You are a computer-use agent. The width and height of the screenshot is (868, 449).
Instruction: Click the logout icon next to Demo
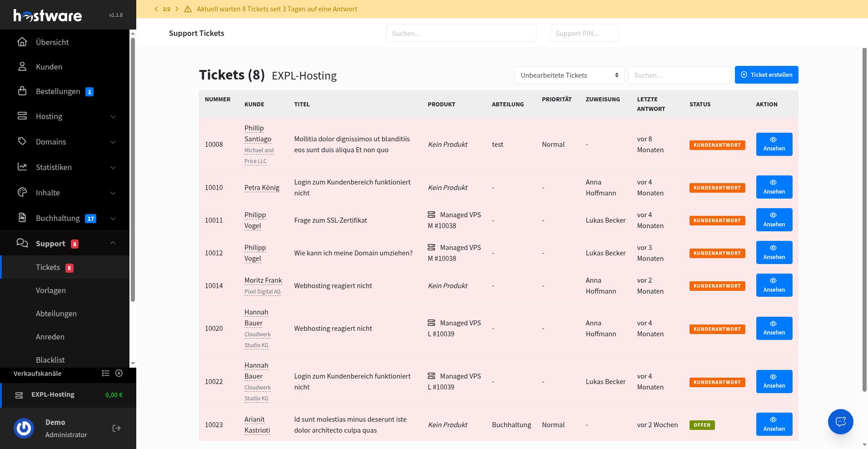coord(116,428)
